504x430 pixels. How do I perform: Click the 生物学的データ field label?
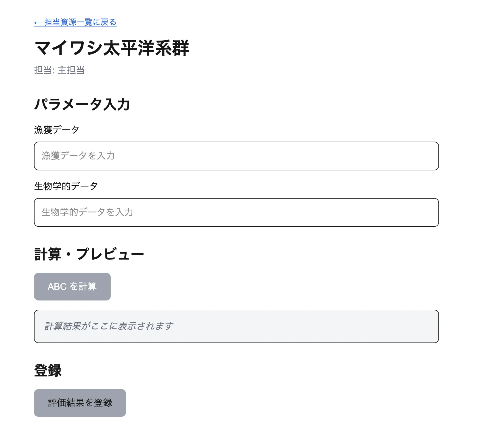click(x=66, y=186)
